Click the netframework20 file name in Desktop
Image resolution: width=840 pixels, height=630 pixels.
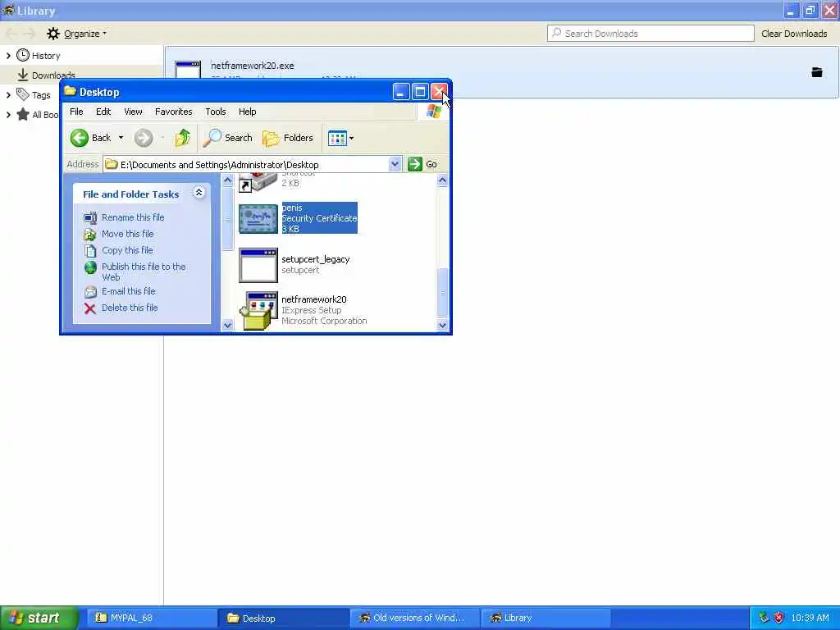point(314,299)
